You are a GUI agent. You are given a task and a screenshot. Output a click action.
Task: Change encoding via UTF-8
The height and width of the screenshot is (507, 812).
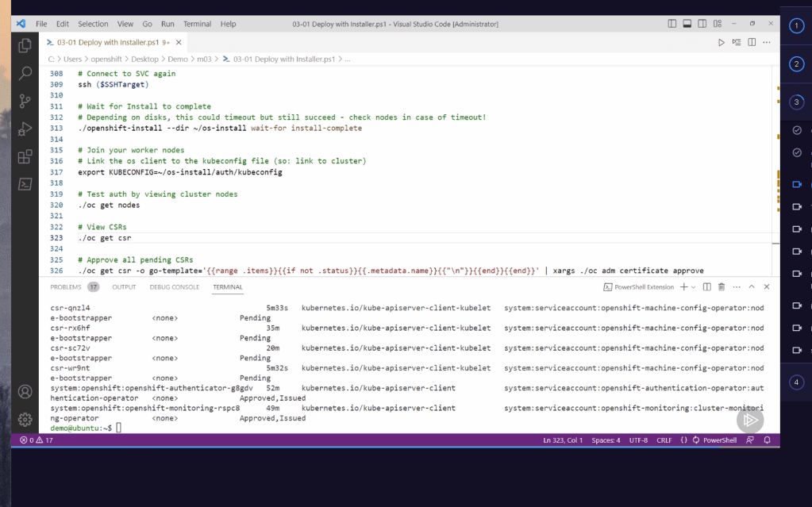coord(638,440)
